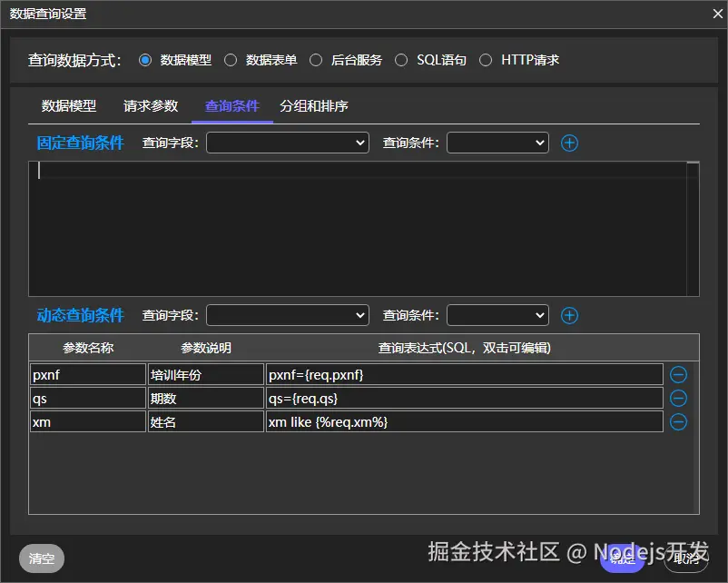Expand the dynamic condition 查询字段 dropdown
This screenshot has height=583, width=728.
[287, 315]
